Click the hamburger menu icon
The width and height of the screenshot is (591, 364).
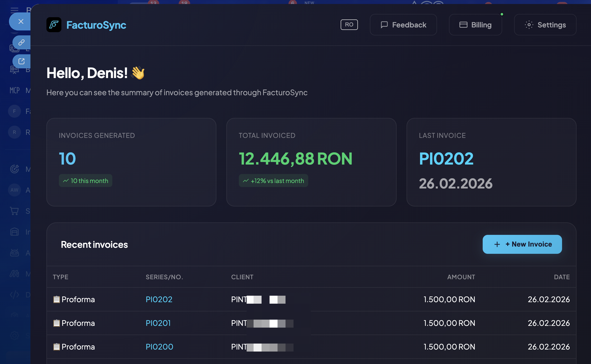coord(14,10)
